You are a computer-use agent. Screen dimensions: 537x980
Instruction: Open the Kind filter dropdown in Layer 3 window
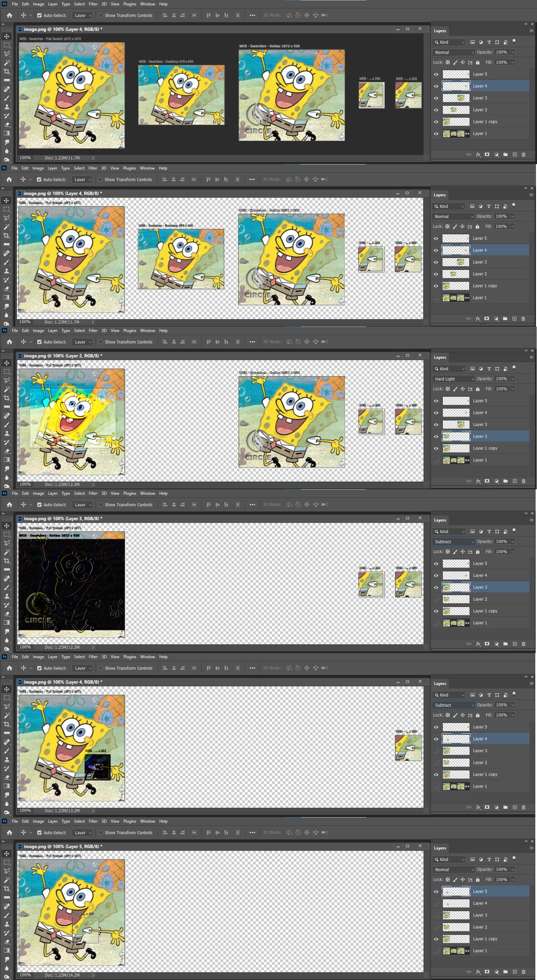pos(450,531)
